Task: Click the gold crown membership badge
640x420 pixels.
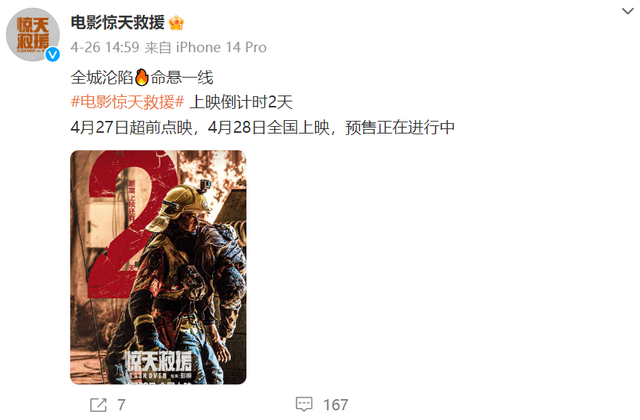Action: tap(176, 22)
